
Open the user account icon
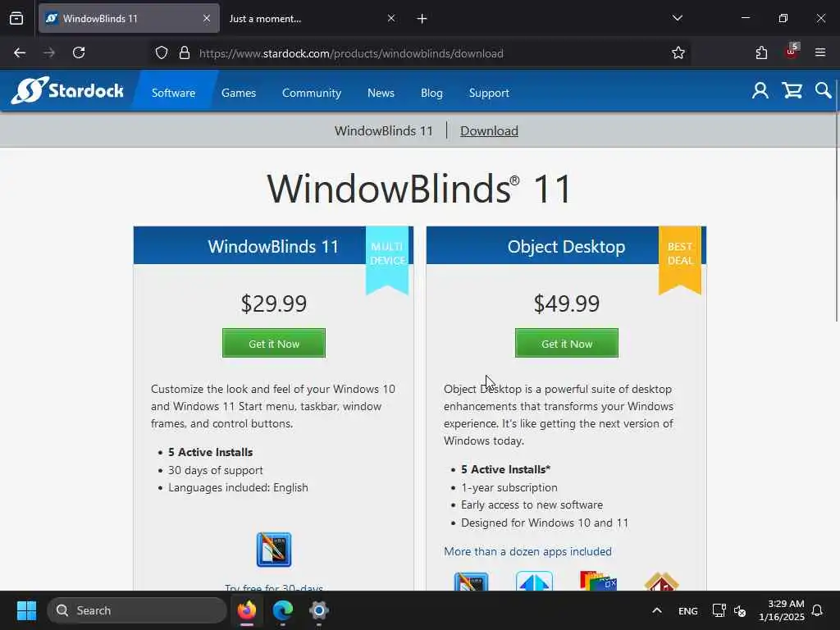[760, 90]
